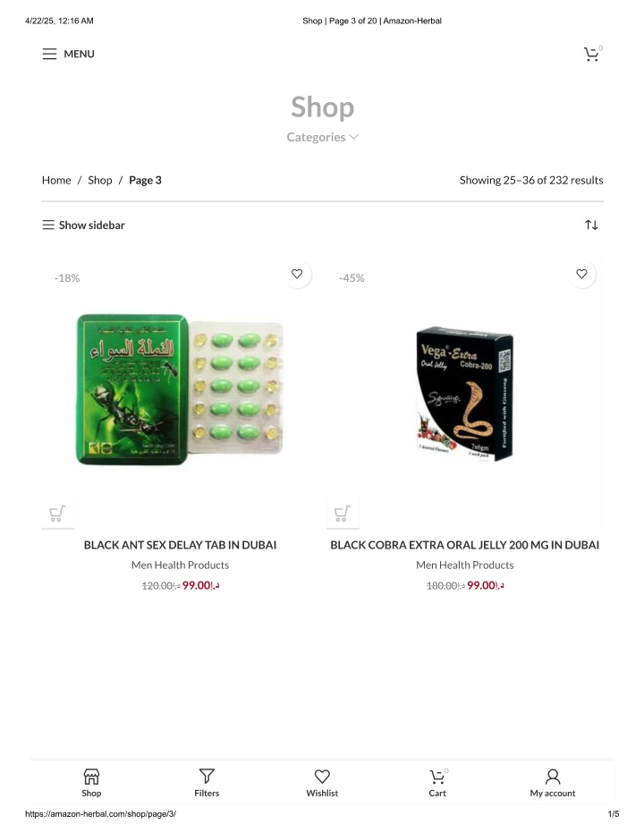Go to Shop breadcrumb link
Viewport: 644px width, 833px height.
pyautogui.click(x=100, y=180)
